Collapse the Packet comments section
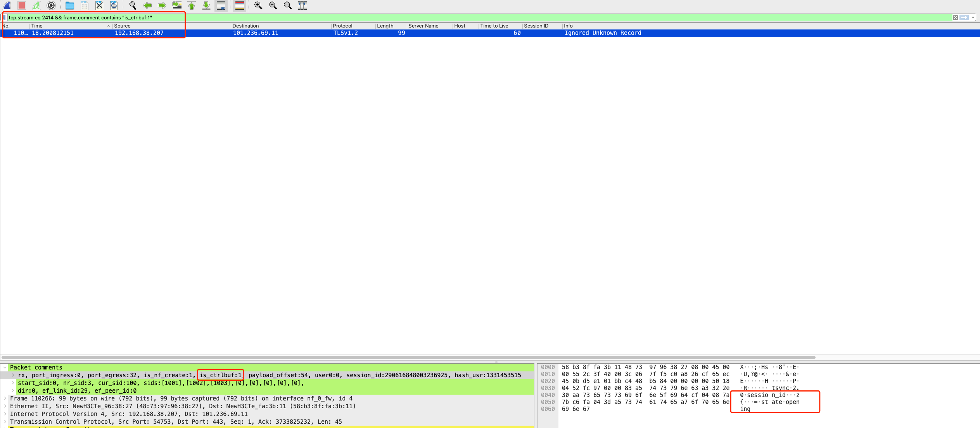The height and width of the screenshot is (428, 980). click(4, 367)
